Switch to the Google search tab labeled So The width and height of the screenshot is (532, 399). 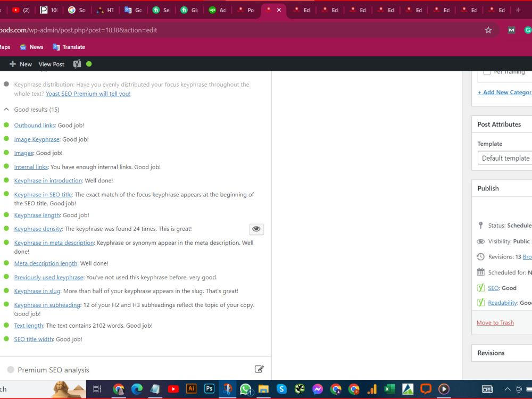[x=77, y=10]
